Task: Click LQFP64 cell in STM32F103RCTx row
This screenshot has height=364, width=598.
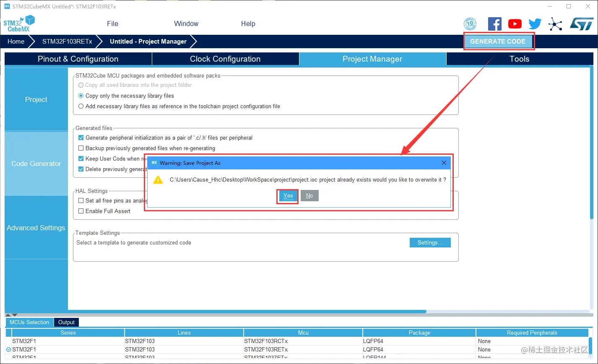Action: [x=419, y=341]
